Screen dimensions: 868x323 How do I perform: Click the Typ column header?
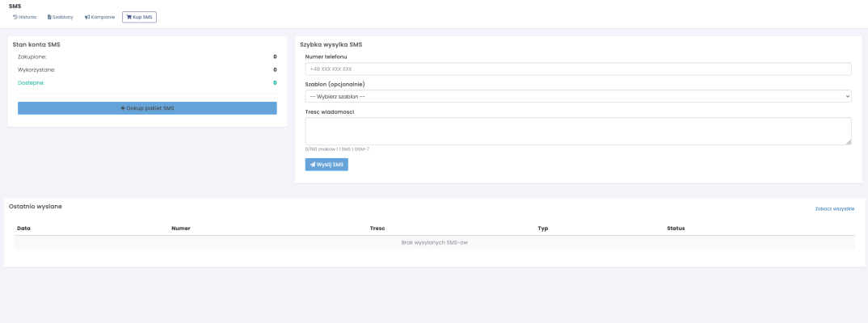pyautogui.click(x=543, y=229)
